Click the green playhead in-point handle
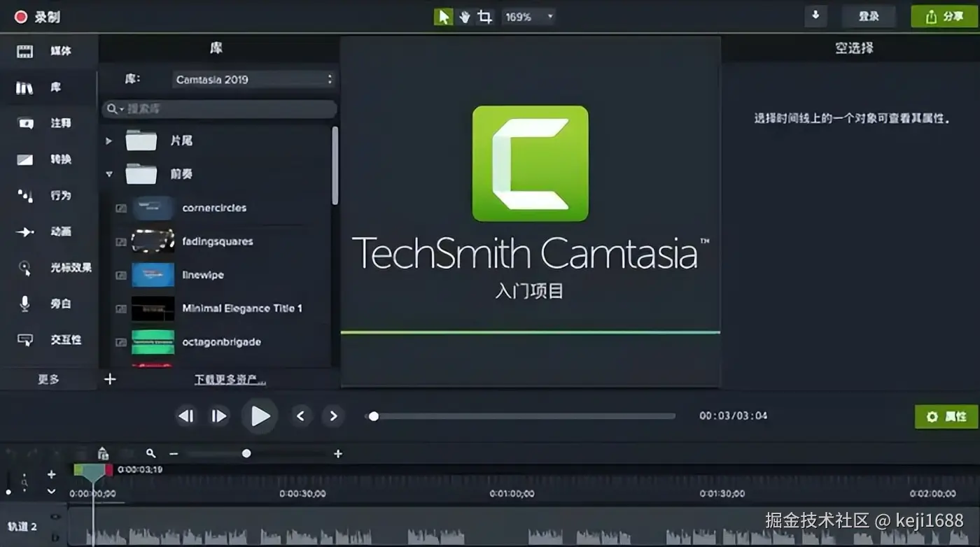This screenshot has width=980, height=547. 78,470
